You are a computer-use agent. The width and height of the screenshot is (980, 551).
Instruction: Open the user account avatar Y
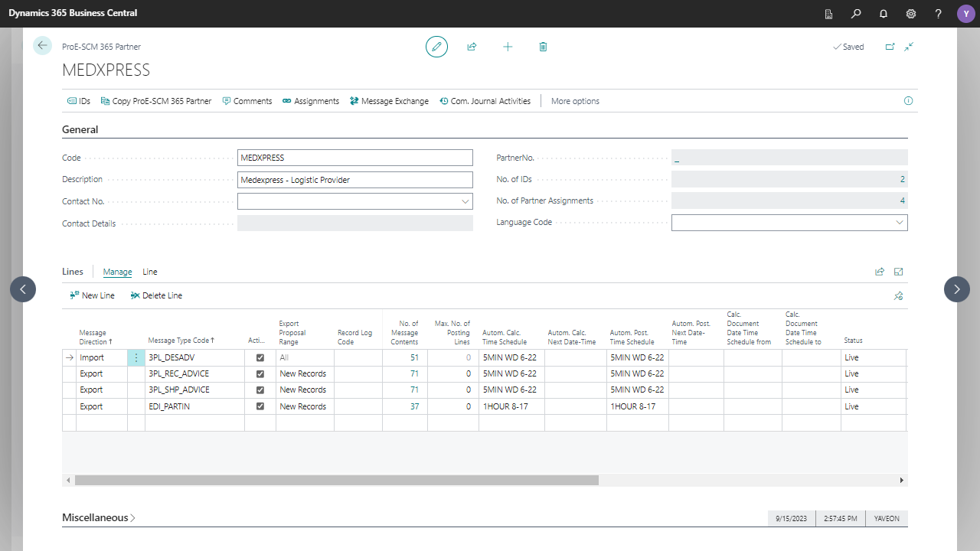965,14
